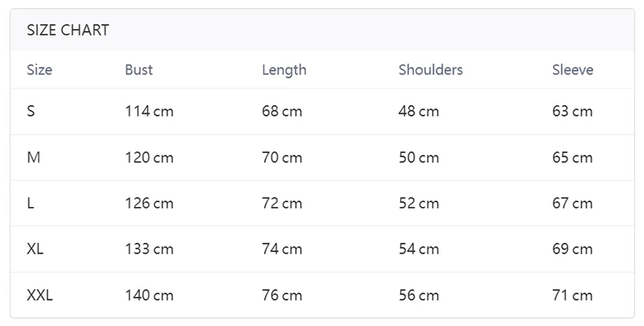Screen dimensions: 644x326
Task: Click the Sleeve column header
Action: (572, 70)
